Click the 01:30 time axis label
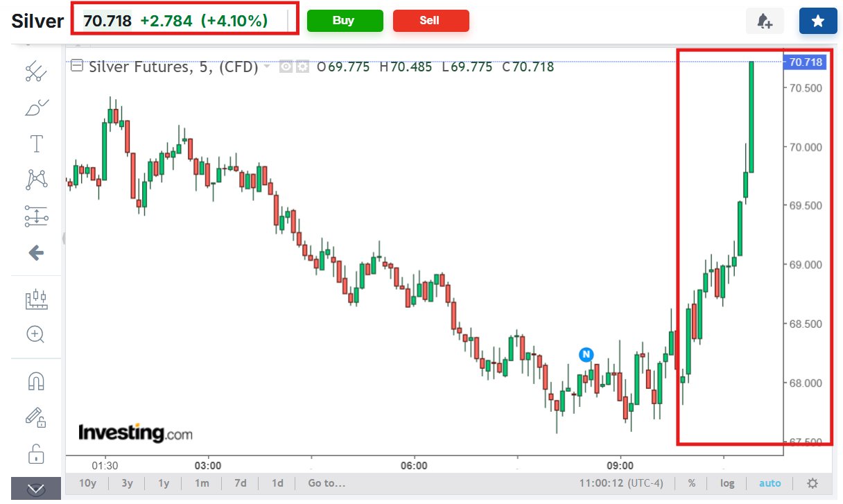The width and height of the screenshot is (843, 504). coord(105,465)
